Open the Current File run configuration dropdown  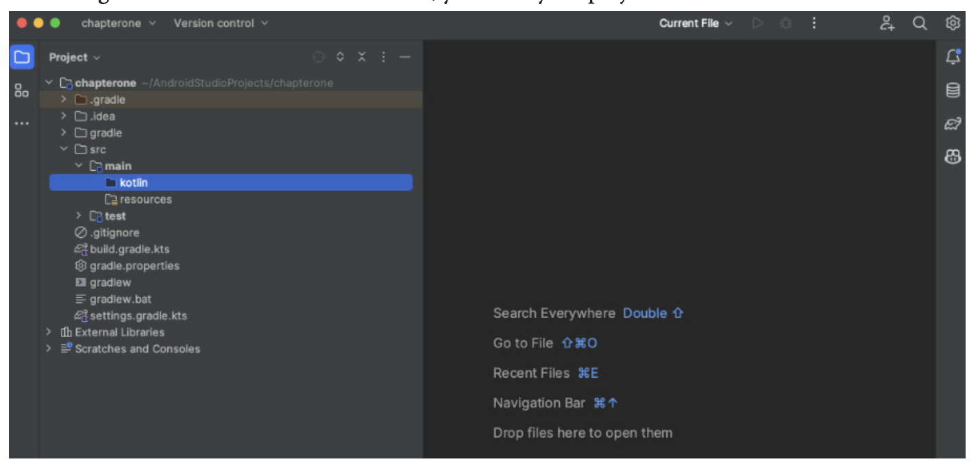[x=695, y=23]
